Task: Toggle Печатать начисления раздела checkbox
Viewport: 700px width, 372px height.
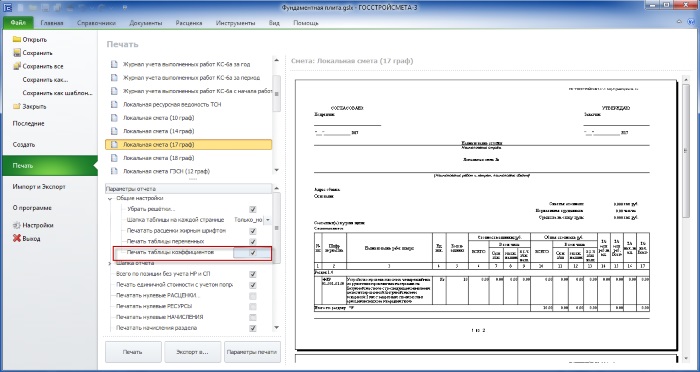Action: (253, 328)
